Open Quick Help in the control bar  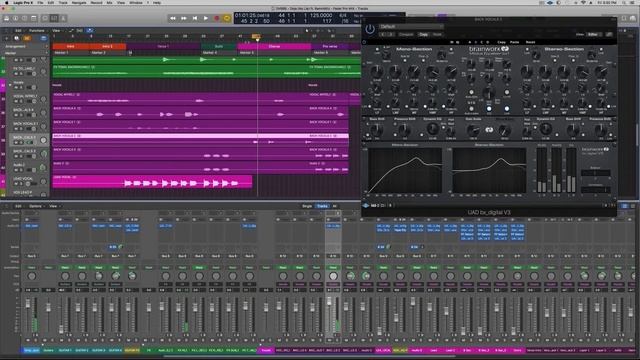pos(24,18)
